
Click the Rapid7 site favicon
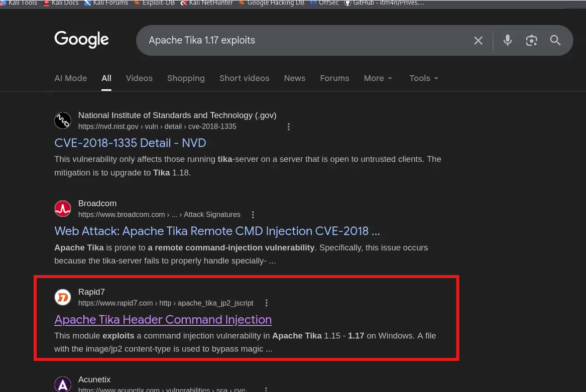coord(62,297)
